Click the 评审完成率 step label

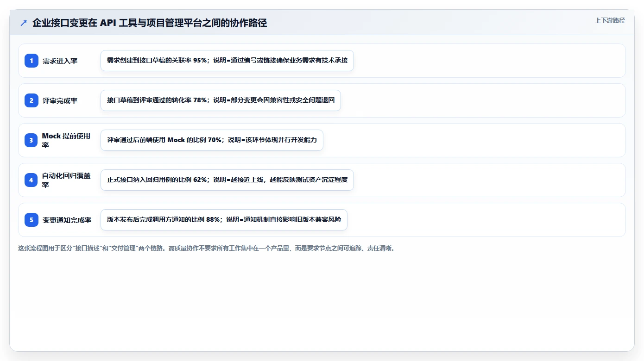(60, 100)
